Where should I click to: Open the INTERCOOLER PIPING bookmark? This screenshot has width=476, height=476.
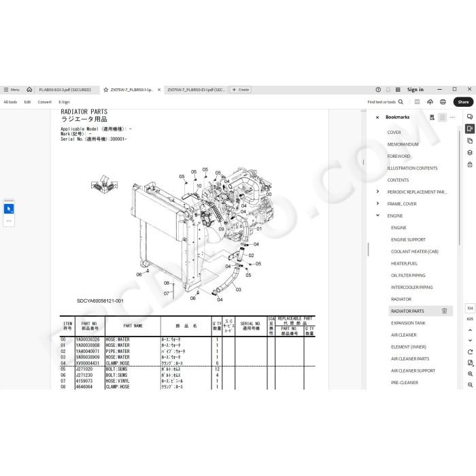pyautogui.click(x=411, y=287)
